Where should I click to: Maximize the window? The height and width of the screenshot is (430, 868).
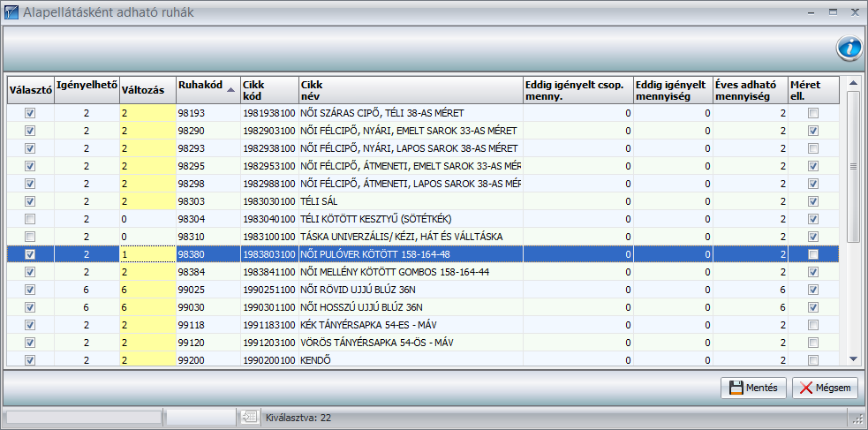coord(833,12)
